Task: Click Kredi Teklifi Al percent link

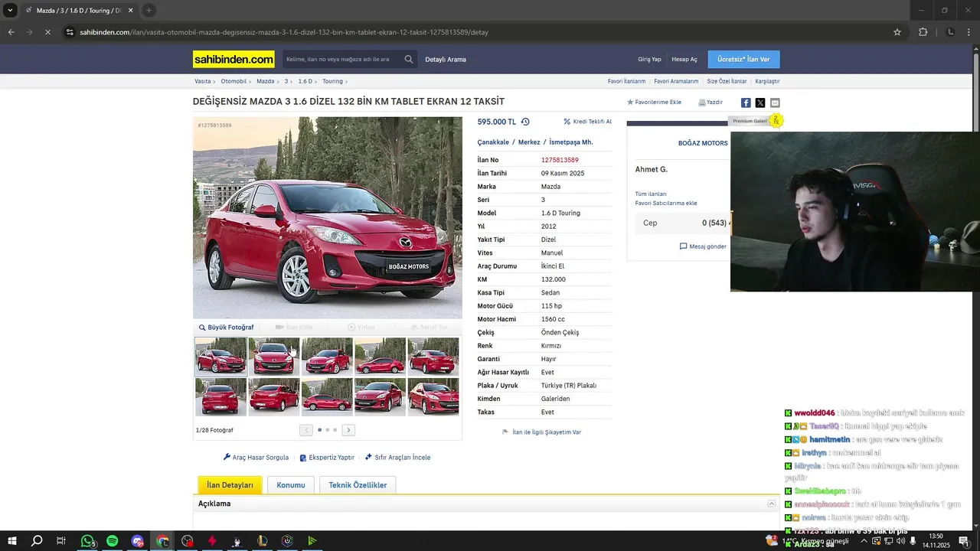Action: point(587,122)
